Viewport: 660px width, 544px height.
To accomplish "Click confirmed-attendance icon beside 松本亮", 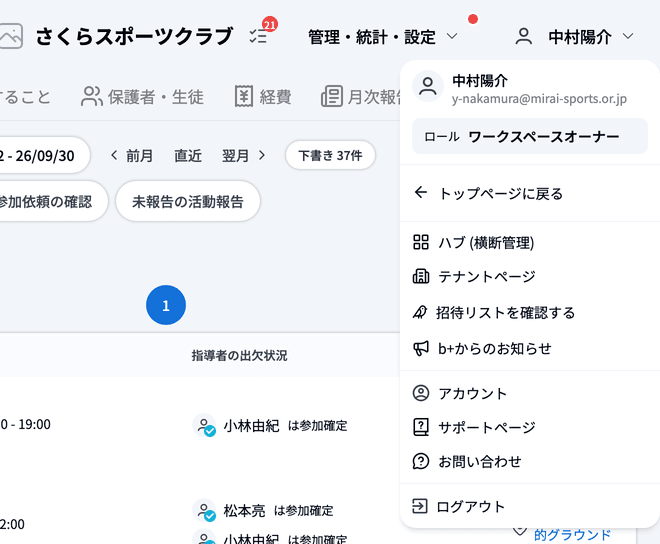I will coord(204,510).
